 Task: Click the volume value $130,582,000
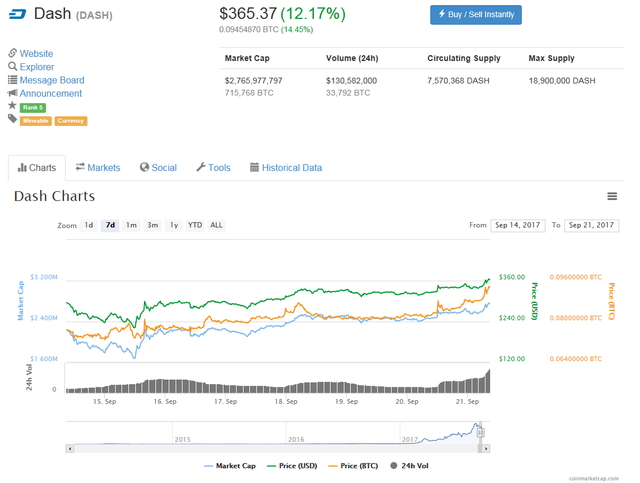coord(351,81)
